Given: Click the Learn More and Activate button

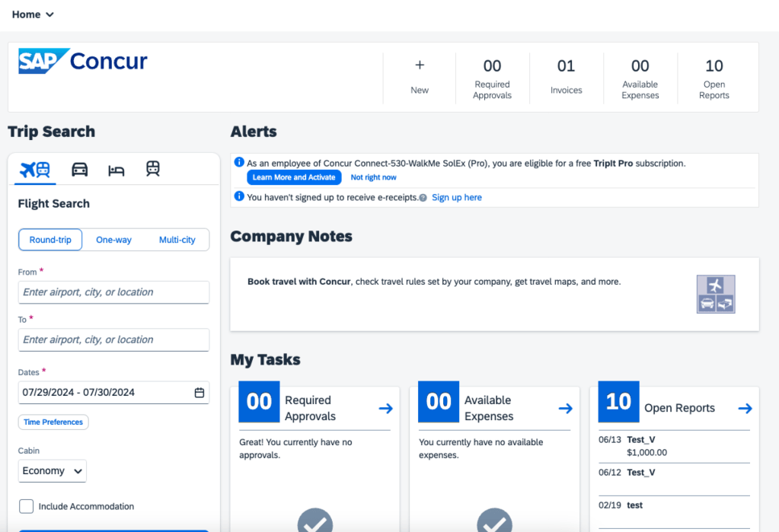Looking at the screenshot, I should [294, 177].
